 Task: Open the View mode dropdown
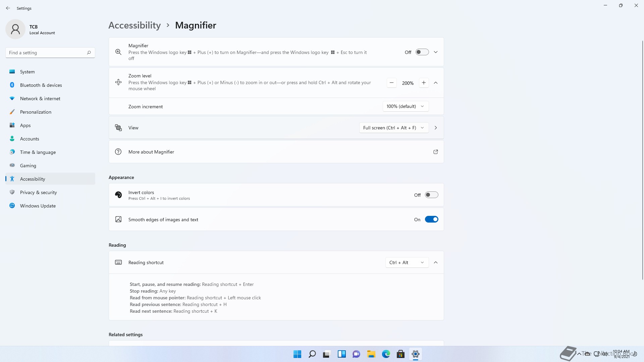tap(393, 128)
